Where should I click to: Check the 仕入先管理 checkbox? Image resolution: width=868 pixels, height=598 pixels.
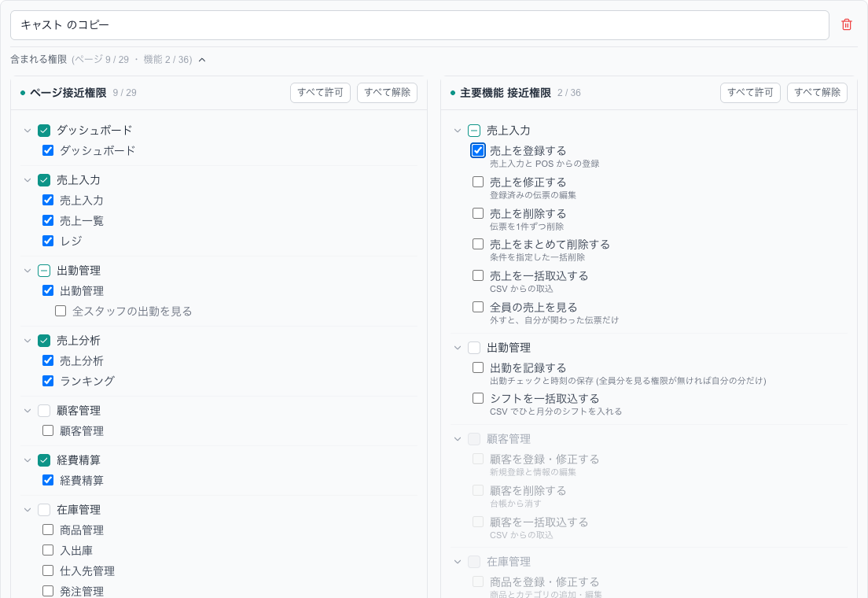(48, 570)
